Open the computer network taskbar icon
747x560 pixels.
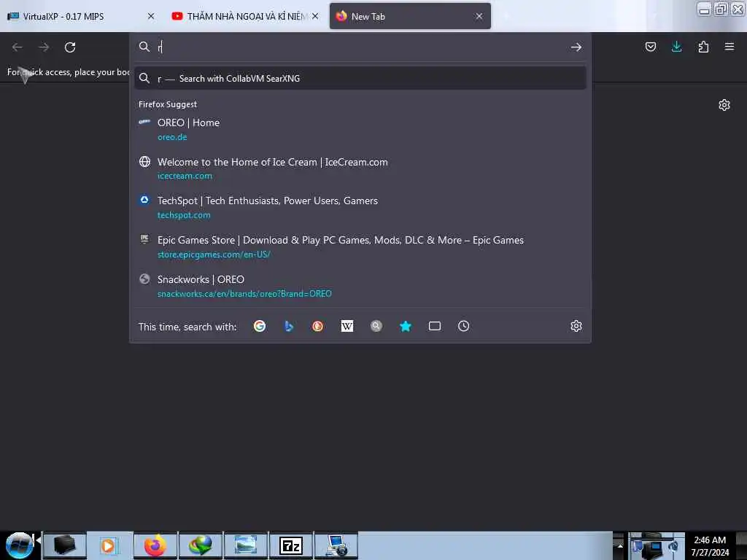point(336,545)
